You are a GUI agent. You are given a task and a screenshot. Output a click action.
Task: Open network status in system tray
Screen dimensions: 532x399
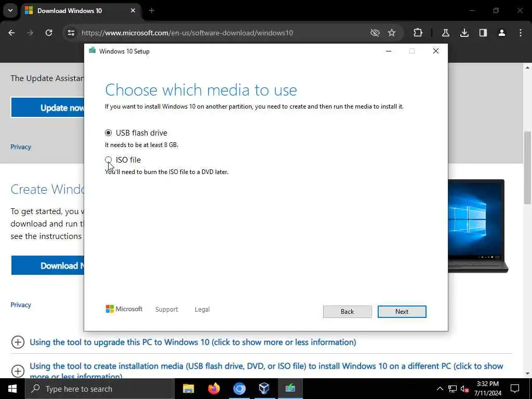click(453, 389)
